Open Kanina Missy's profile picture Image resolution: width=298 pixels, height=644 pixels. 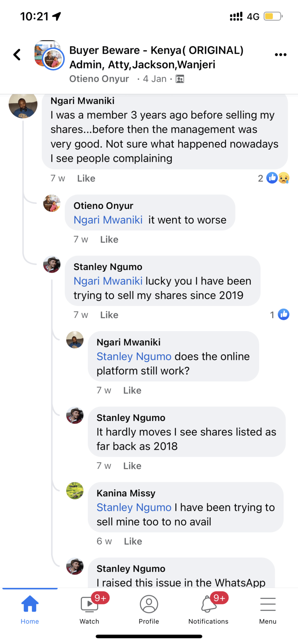click(x=75, y=491)
